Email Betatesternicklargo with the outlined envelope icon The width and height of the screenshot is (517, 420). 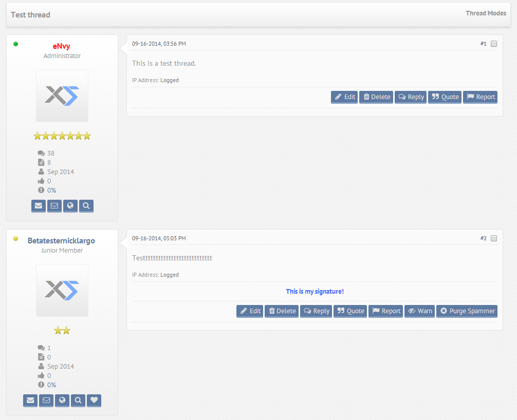pos(46,400)
